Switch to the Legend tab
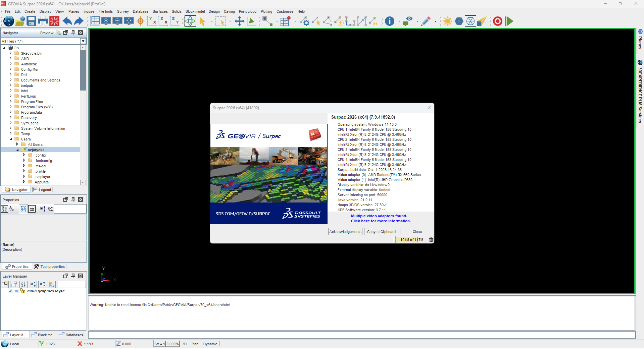This screenshot has width=644, height=349. coord(42,190)
